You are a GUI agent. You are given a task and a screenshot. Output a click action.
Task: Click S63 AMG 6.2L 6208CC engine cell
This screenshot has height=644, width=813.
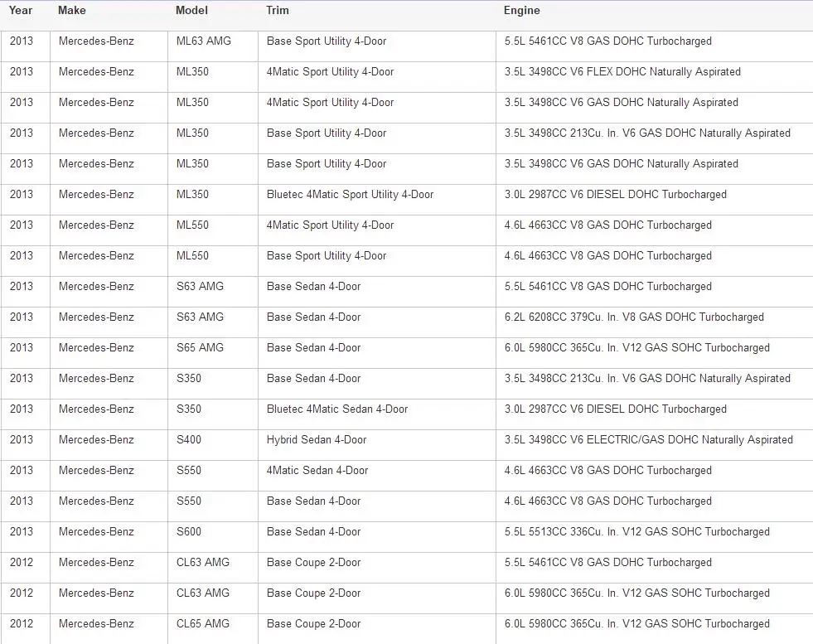click(x=654, y=322)
